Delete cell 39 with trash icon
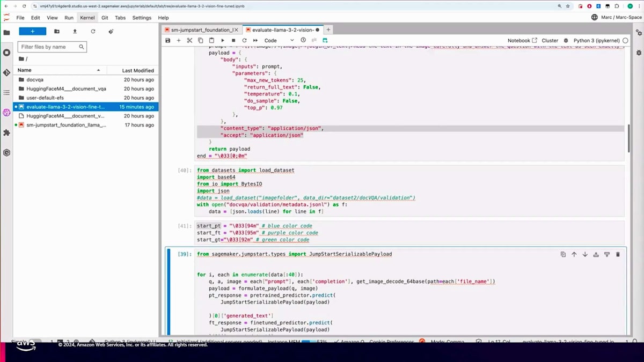Viewport: 644px width, 362px height. 618,254
